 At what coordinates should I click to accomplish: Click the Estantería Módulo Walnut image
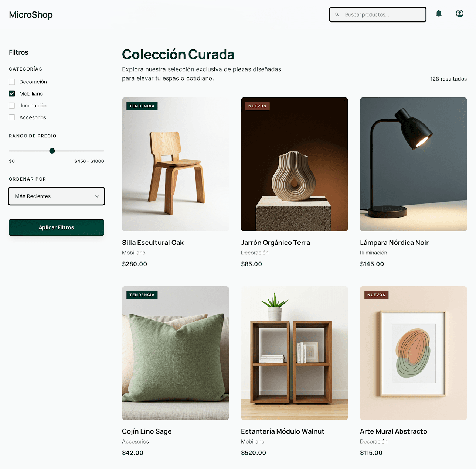tap(294, 353)
